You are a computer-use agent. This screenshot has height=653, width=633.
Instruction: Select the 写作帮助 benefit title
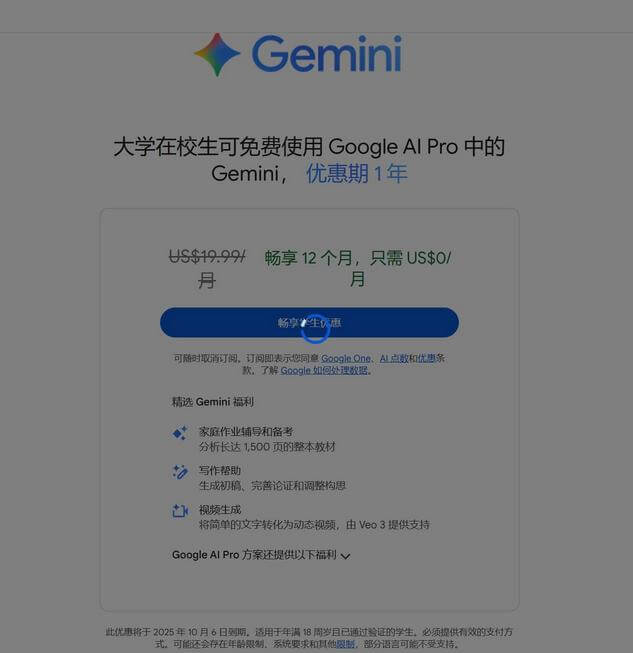[x=220, y=471]
